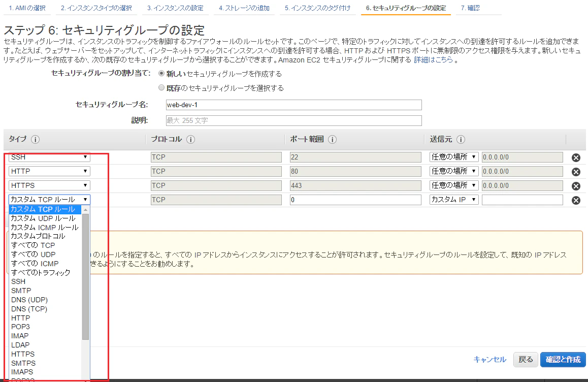Go to 2. インスタンスタイプの選択 tab
The image size is (588, 382).
tap(96, 8)
